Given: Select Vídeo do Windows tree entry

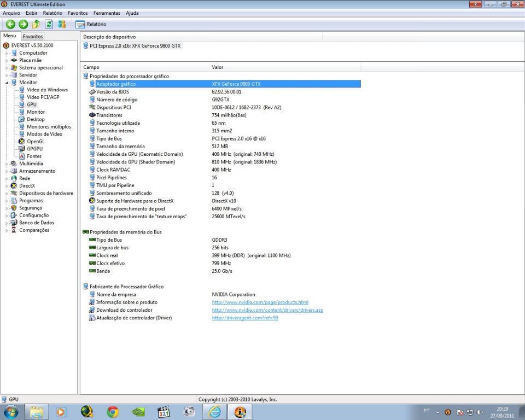Looking at the screenshot, I should tap(47, 90).
